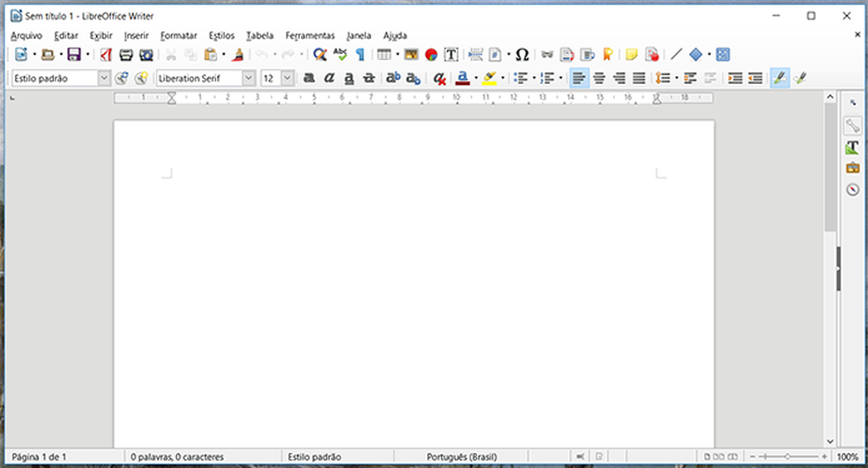This screenshot has width=868, height=468.
Task: Export directly as PDF
Action: click(x=106, y=54)
